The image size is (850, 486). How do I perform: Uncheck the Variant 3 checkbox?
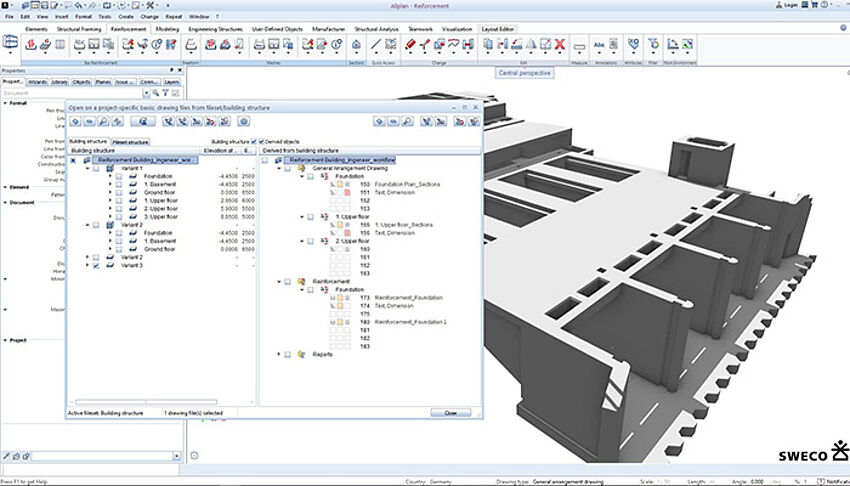click(95, 266)
